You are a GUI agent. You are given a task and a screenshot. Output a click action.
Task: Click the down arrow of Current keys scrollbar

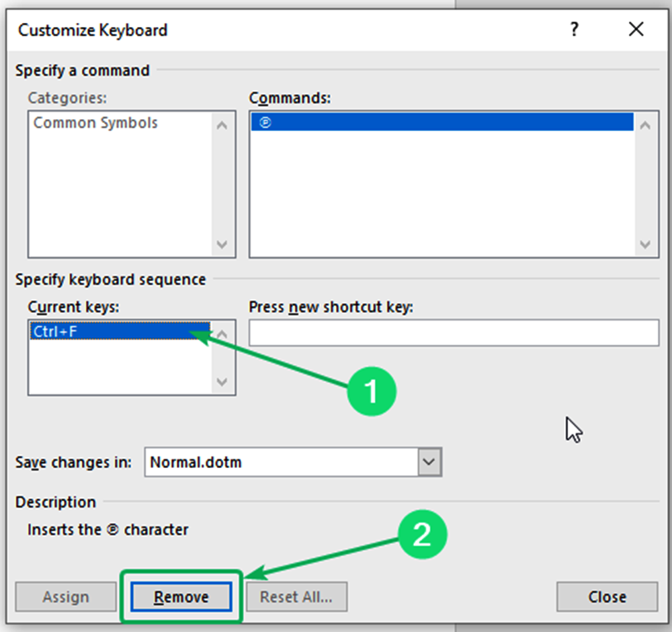coord(222,382)
